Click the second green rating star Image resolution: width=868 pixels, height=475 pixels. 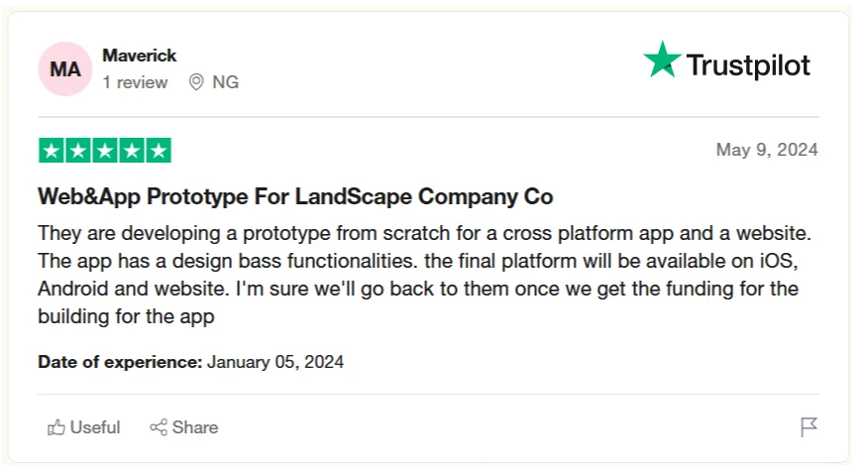[x=78, y=150]
